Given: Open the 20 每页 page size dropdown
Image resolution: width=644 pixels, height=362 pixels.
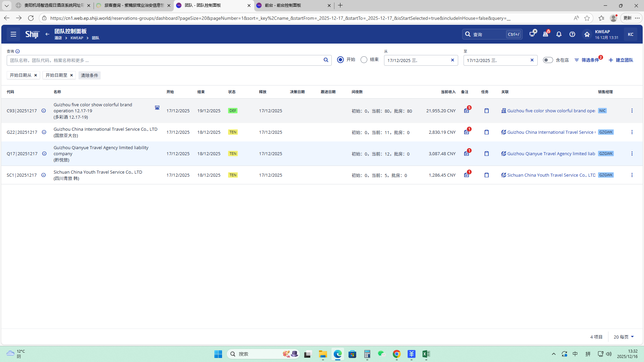Looking at the screenshot, I should [x=624, y=337].
